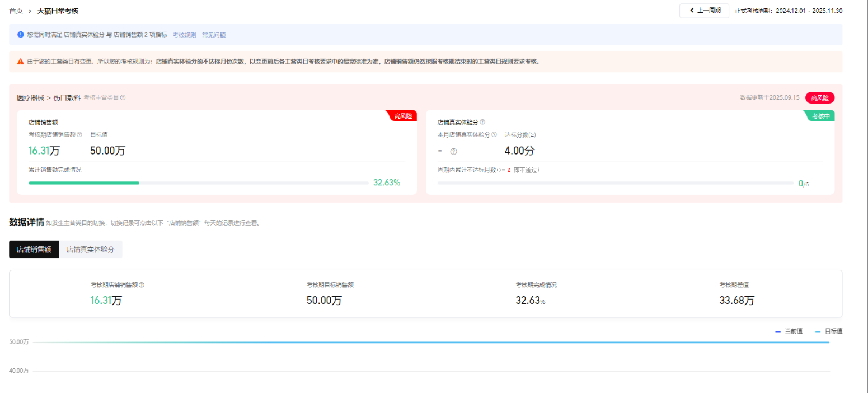
Task: Toggle 当前值 series in chart legend
Action: (789, 331)
